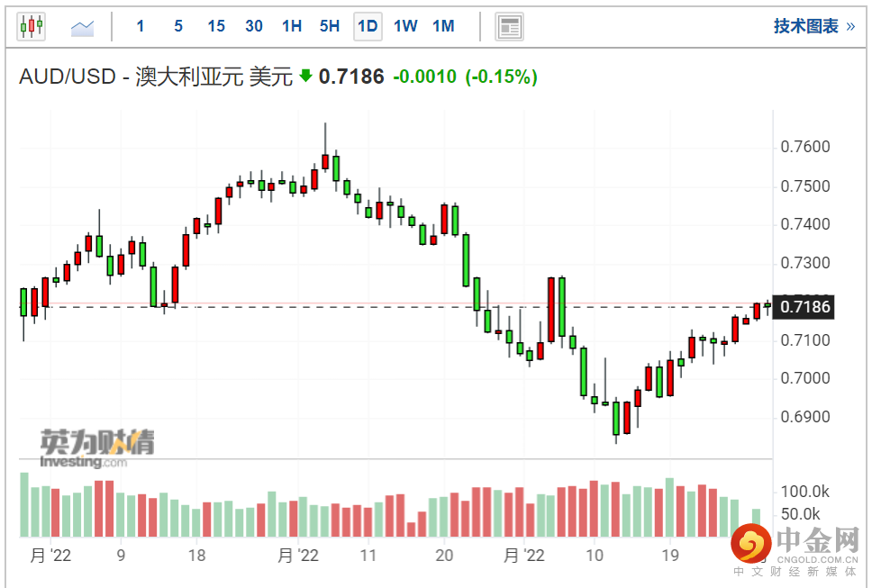872x588 pixels.
Task: Select the 5 minute timeframe
Action: click(178, 26)
